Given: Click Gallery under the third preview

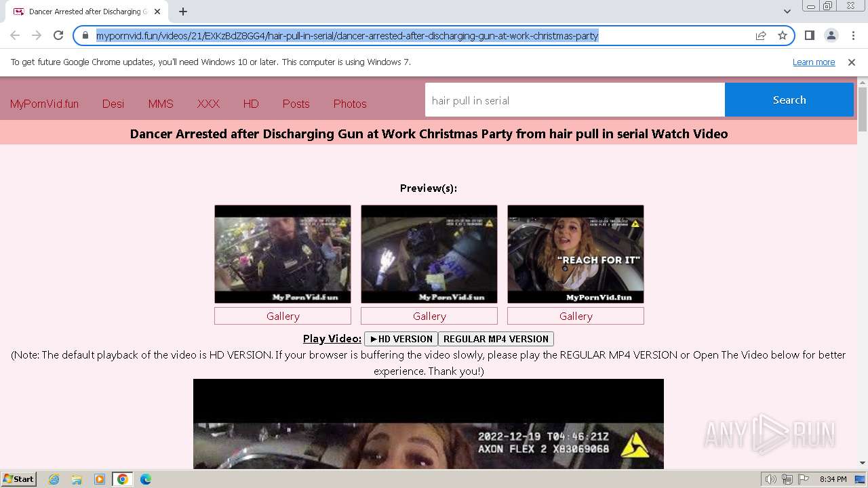Looking at the screenshot, I should 576,316.
